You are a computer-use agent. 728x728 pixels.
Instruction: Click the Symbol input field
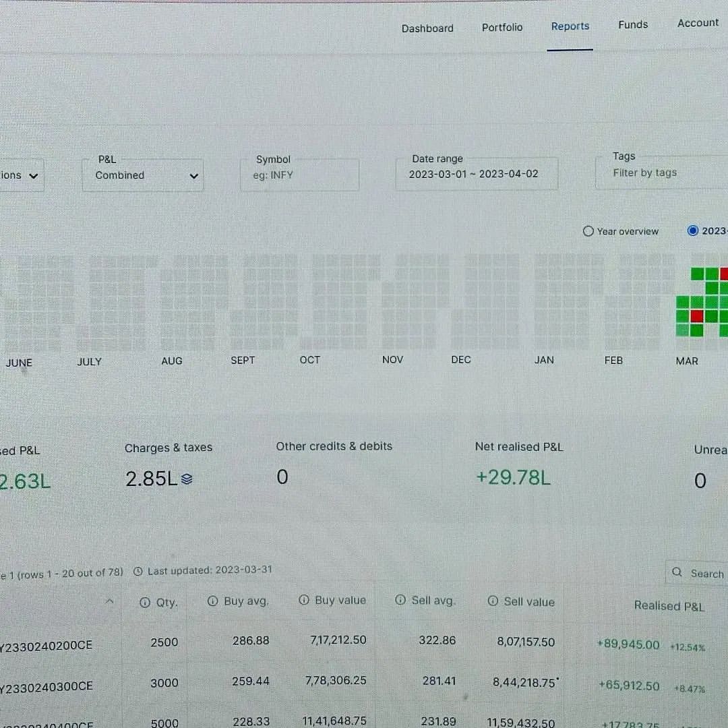tap(299, 175)
